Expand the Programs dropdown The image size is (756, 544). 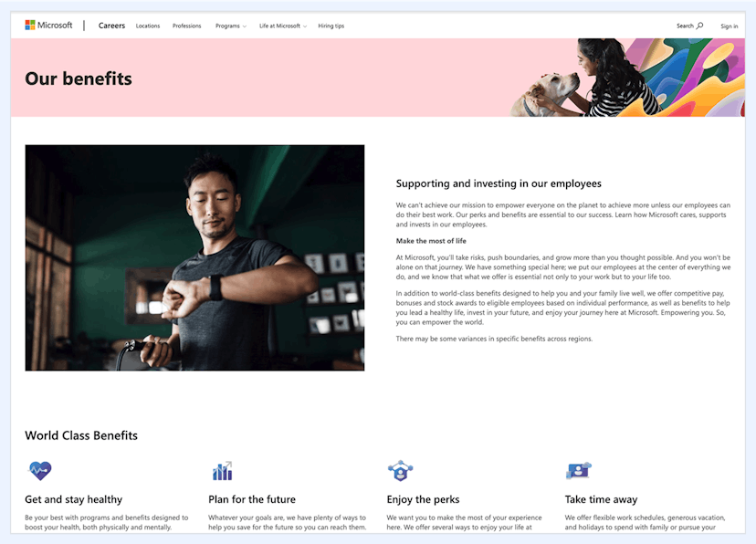click(227, 26)
